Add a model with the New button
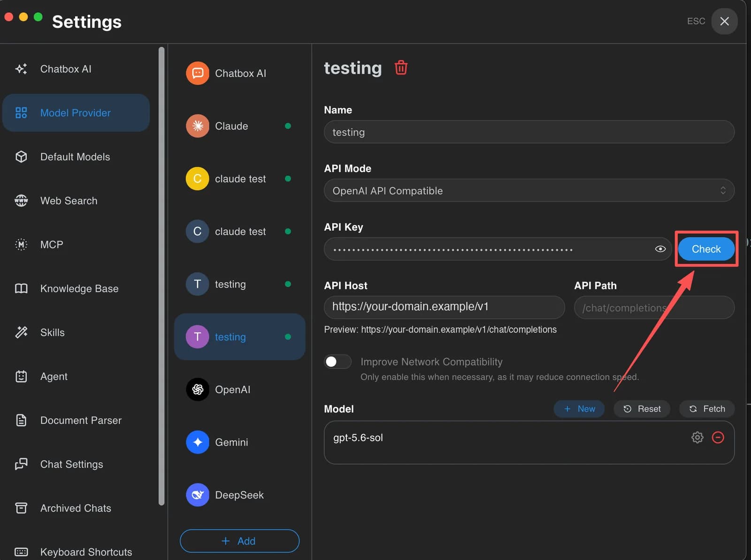 [x=579, y=409]
